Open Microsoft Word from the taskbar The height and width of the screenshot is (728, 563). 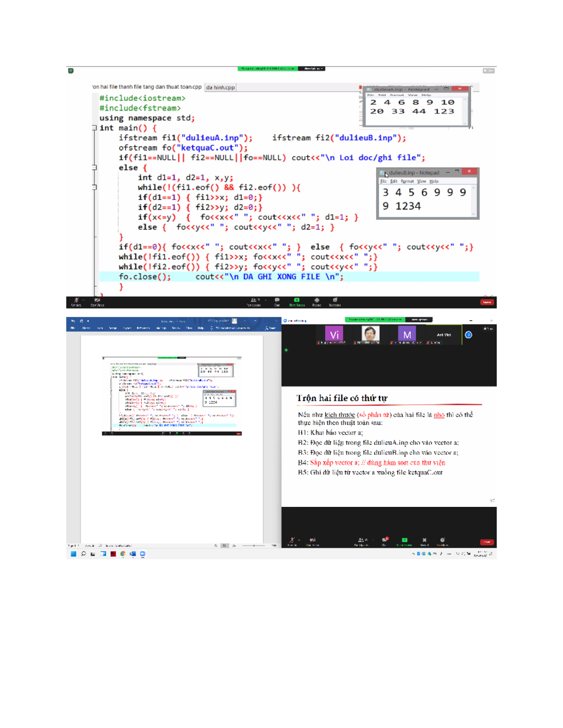tap(134, 554)
